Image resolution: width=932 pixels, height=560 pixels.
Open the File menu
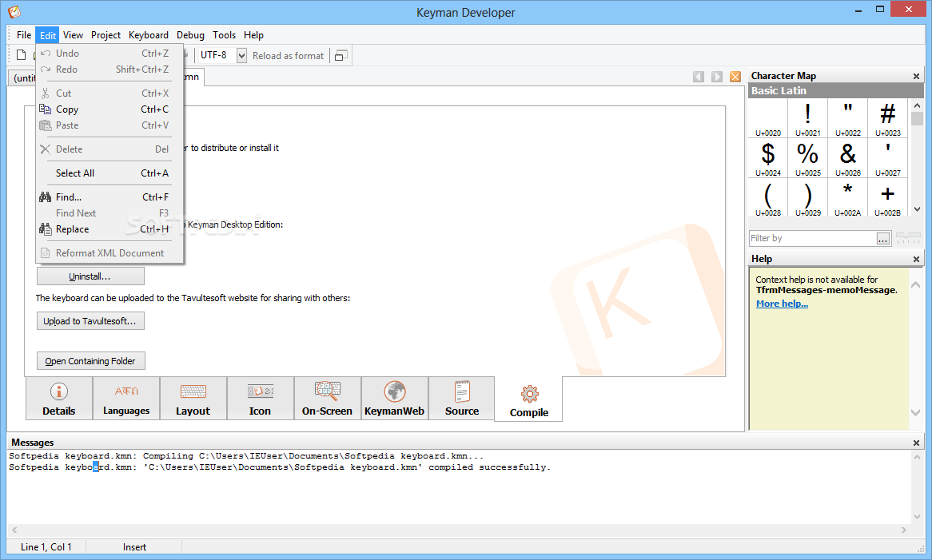coord(24,35)
